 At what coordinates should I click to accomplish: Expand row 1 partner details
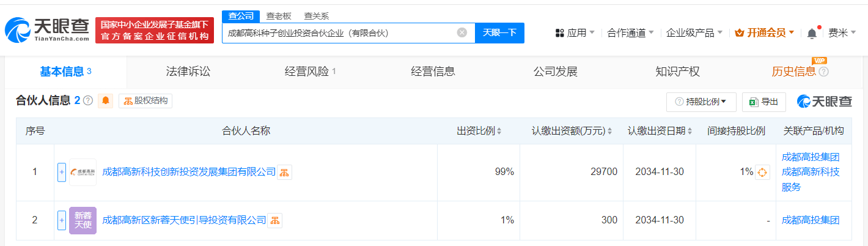(62, 173)
